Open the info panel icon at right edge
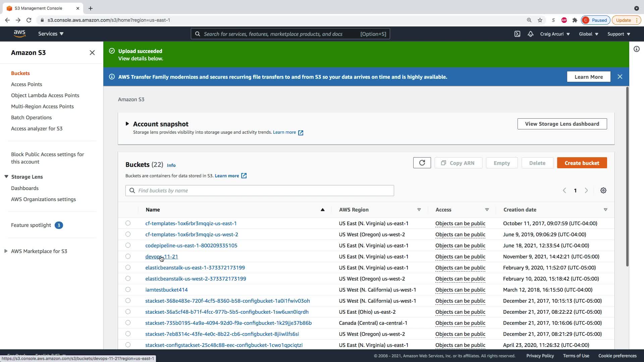This screenshot has height=362, width=644. (x=636, y=49)
